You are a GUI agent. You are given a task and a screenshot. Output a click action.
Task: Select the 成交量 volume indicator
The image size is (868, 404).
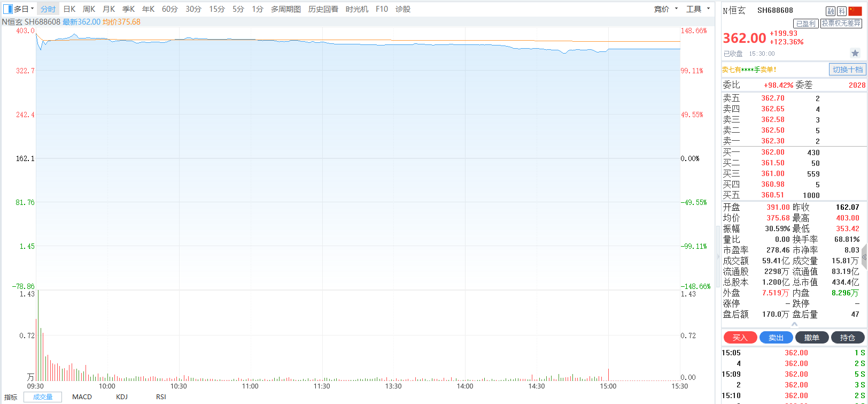[x=43, y=397]
